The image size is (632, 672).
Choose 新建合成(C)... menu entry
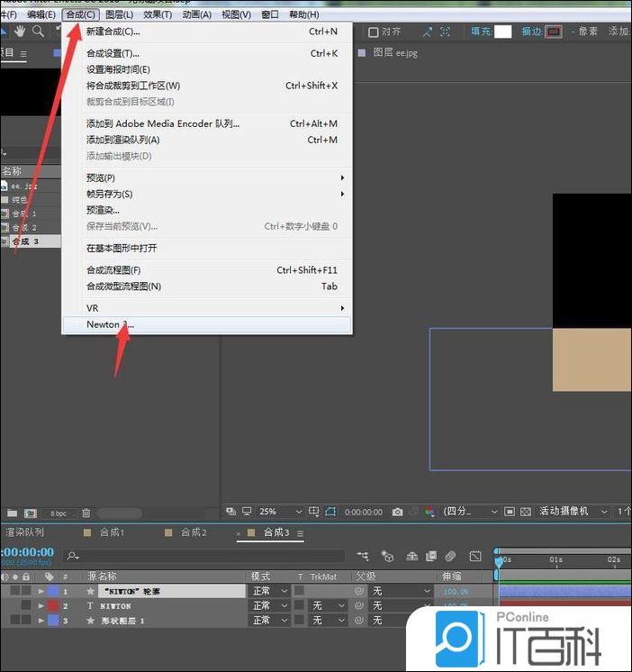click(x=113, y=32)
